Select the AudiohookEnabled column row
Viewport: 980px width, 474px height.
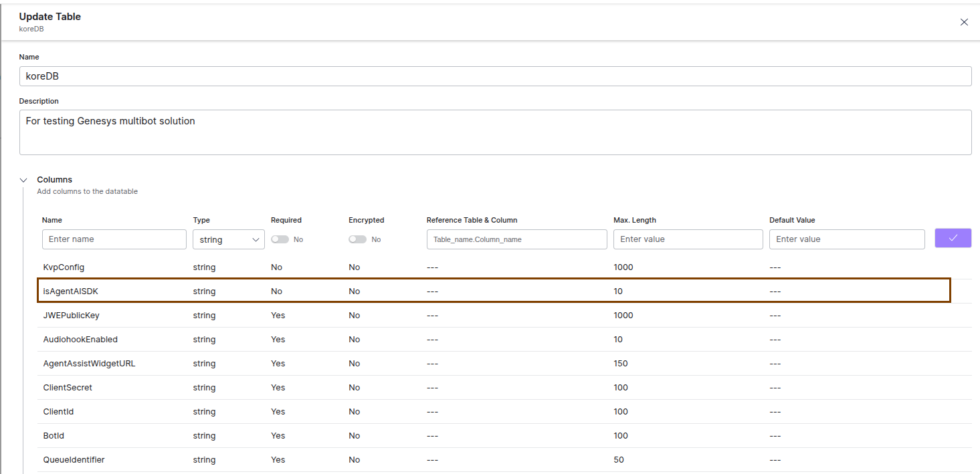point(80,340)
